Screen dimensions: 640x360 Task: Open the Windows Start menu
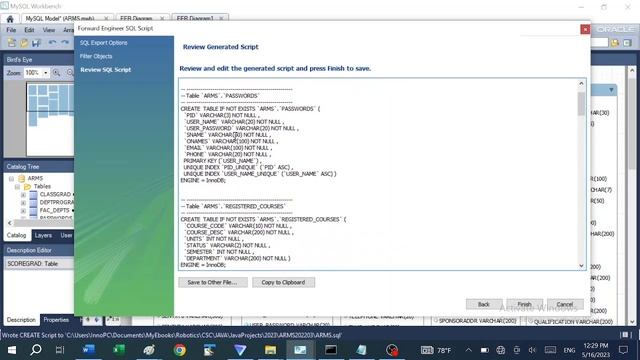(12, 350)
